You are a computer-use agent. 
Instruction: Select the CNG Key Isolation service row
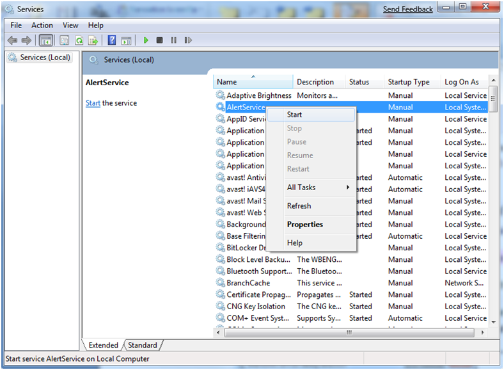351,306
